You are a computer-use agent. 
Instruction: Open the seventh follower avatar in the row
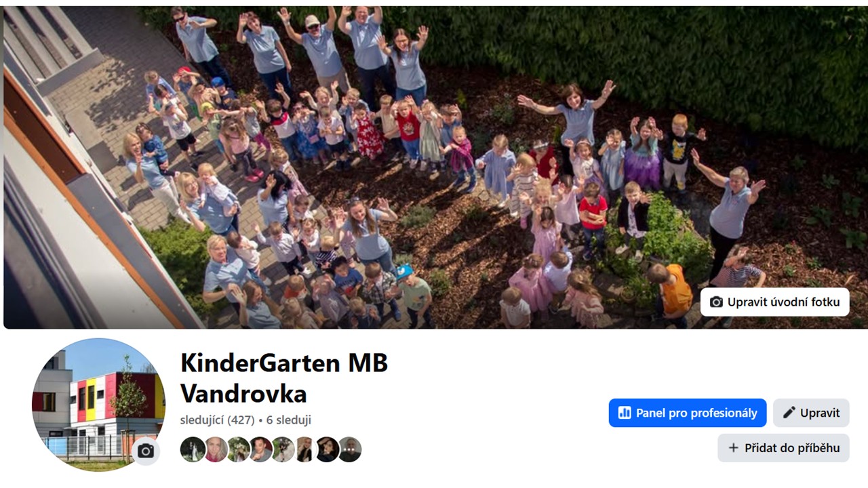[327, 449]
